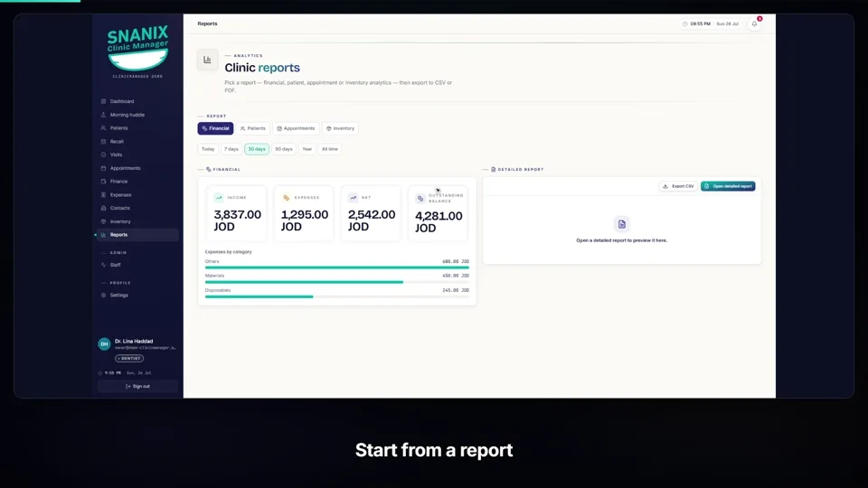This screenshot has height=488, width=868.
Task: Click Open detailed report button
Action: [x=728, y=186]
